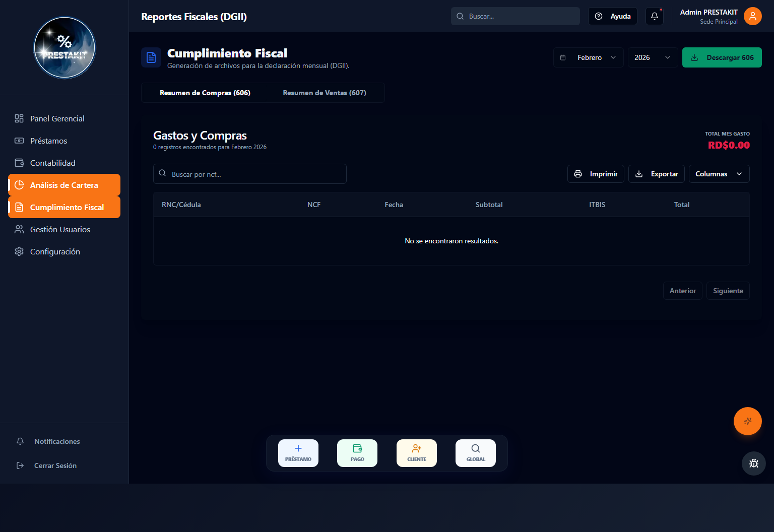Screen dimensions: 774x532
Task: Focus the top Buscar search field
Action: (x=515, y=16)
